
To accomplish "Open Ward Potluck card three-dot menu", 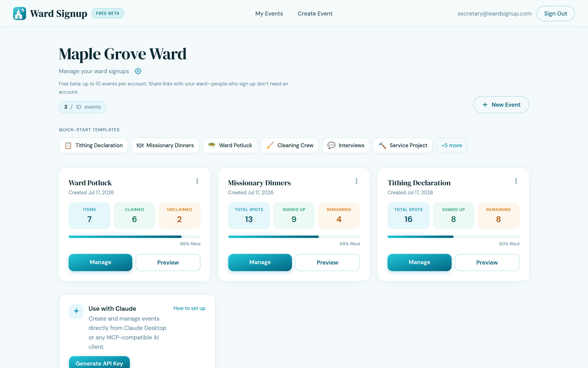I will tap(197, 181).
